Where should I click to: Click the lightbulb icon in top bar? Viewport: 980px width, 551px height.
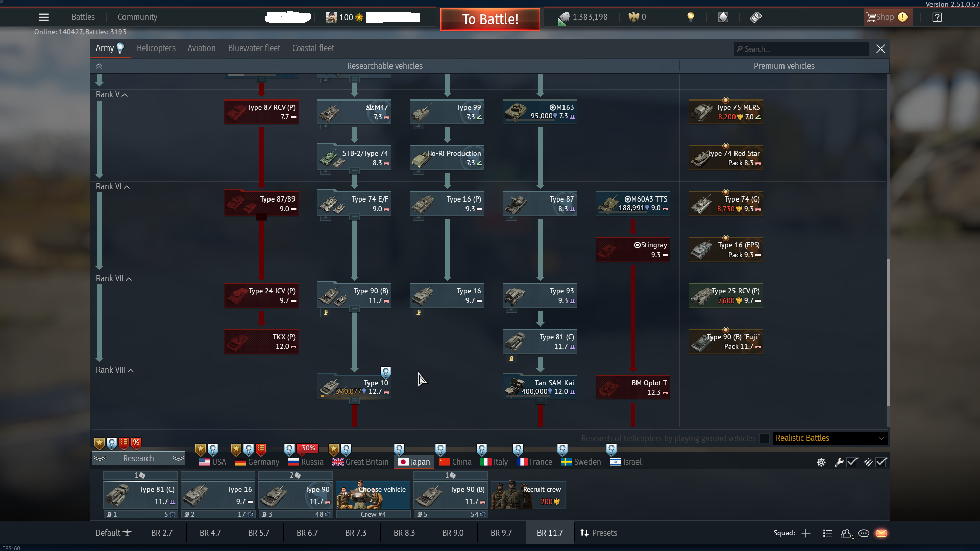691,17
